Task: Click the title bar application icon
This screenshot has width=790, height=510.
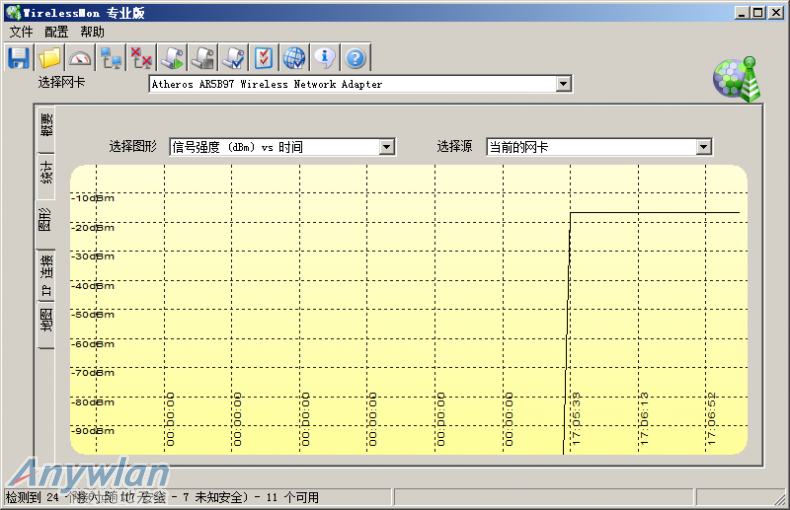Action: coord(14,13)
